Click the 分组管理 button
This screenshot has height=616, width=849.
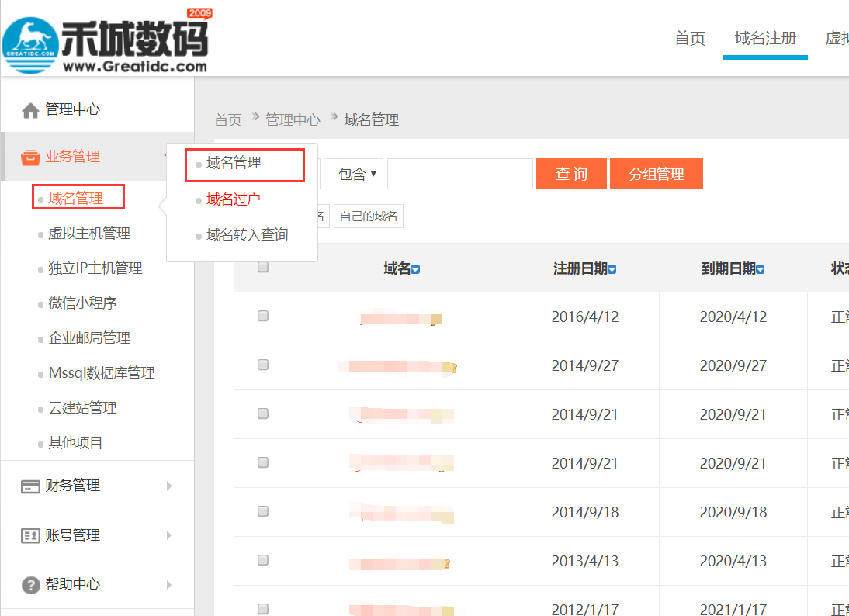coord(657,174)
